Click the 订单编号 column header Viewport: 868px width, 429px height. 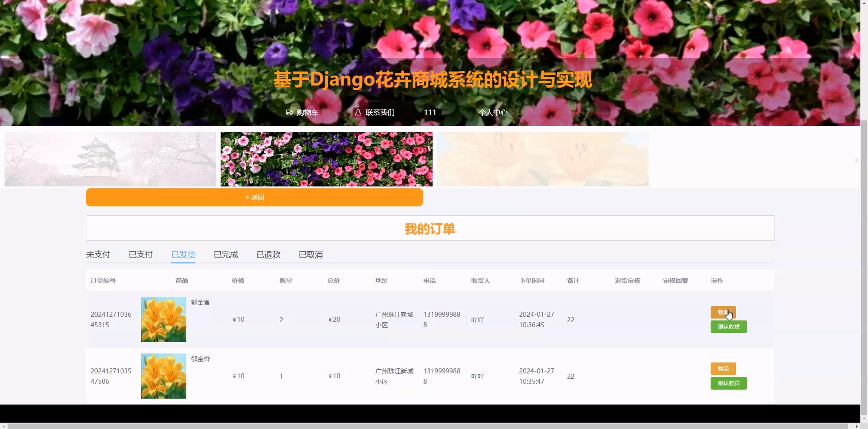103,281
